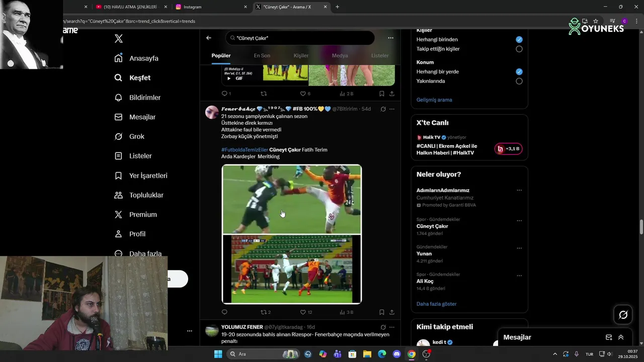Screen dimensions: 644x362
Task: Share the top GIF post
Action: [x=392, y=94]
